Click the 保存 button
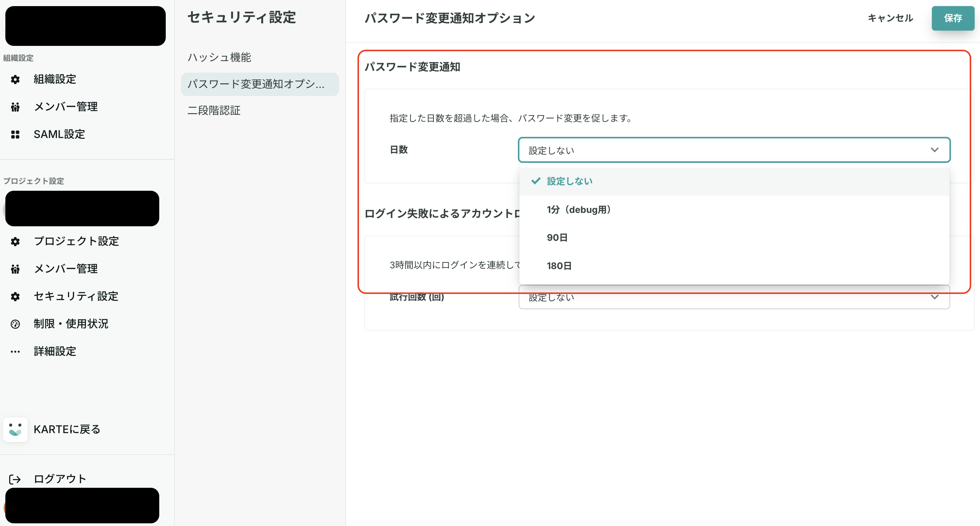 click(953, 18)
